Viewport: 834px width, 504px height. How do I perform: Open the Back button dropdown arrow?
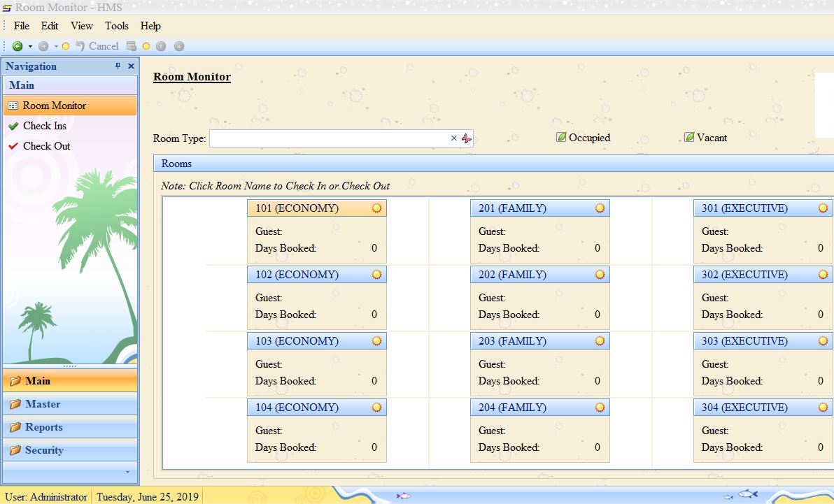point(30,47)
